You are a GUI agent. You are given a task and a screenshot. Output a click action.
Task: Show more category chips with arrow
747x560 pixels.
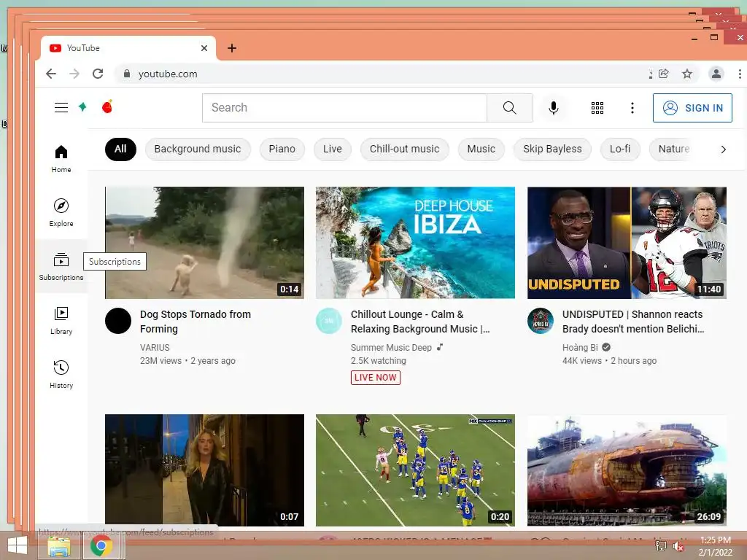[723, 149]
